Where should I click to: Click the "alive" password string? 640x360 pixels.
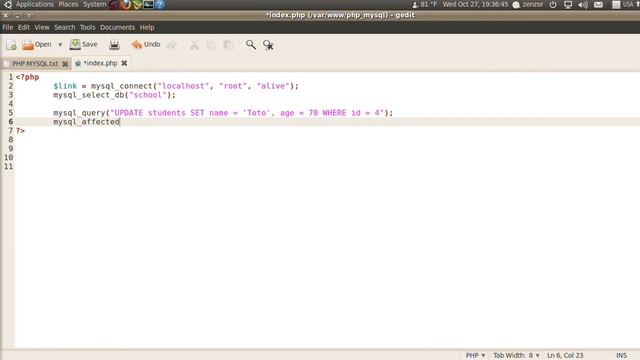tap(273, 86)
